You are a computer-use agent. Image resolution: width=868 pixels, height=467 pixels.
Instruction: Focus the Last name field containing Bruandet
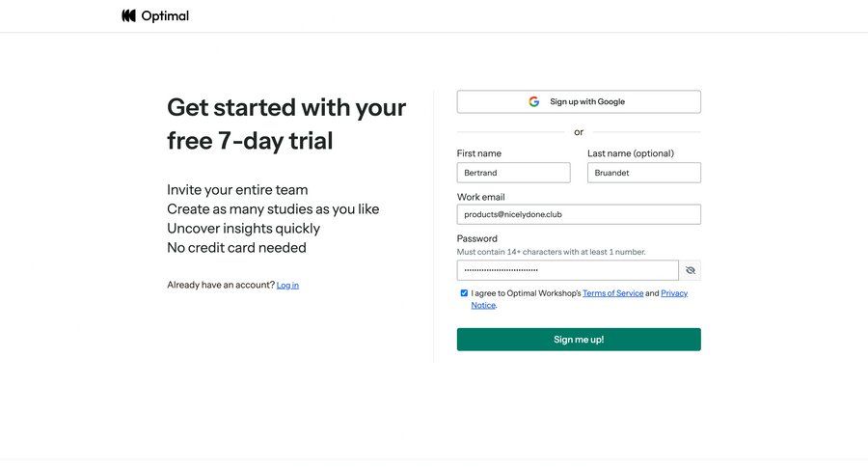point(643,173)
